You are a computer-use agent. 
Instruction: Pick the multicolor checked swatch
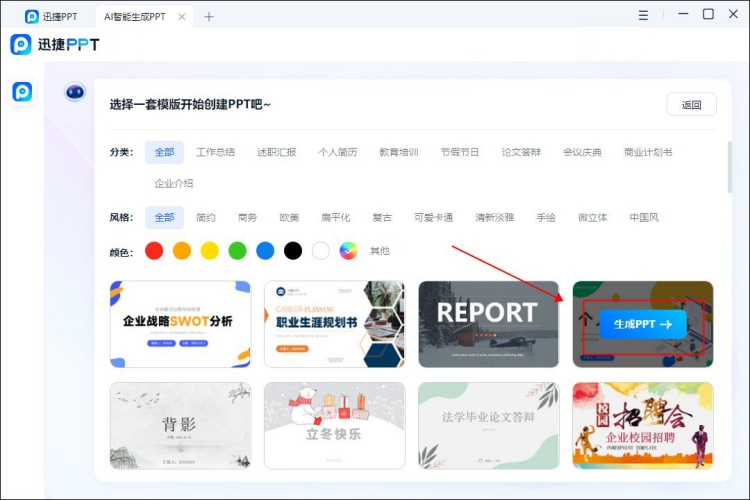click(x=348, y=251)
